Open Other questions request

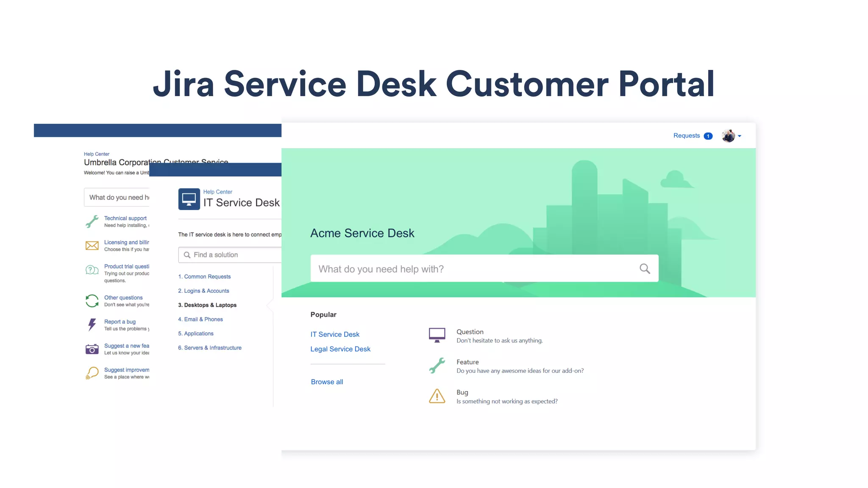pos(123,298)
